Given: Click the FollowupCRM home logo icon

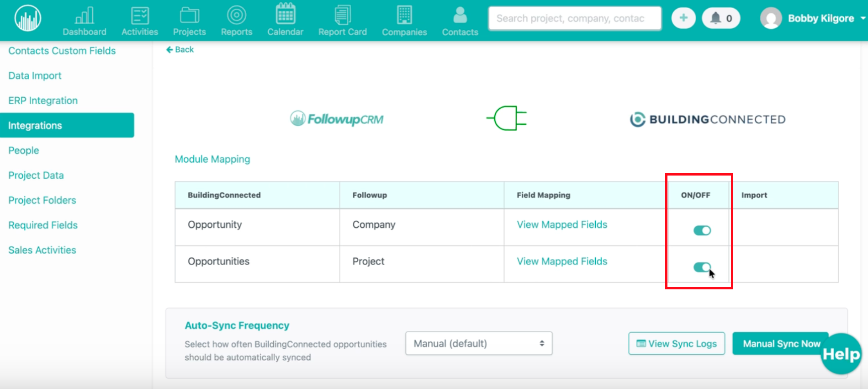Looking at the screenshot, I should tap(28, 18).
